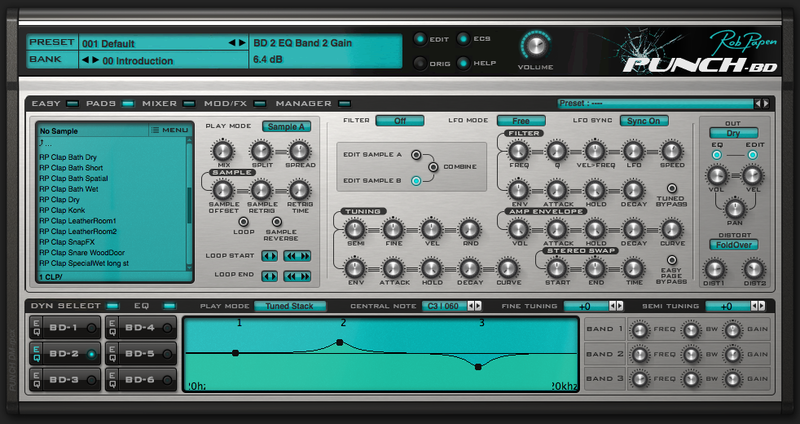Open the MOD/FX tab
This screenshot has width=800, height=424.
point(235,104)
